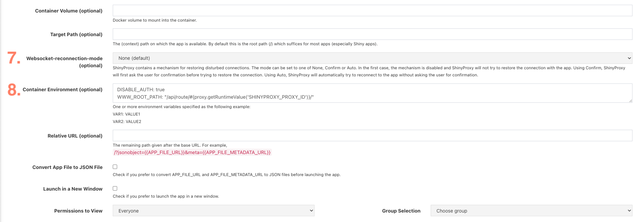Image resolution: width=644 pixels, height=222 pixels.
Task: Click the 'Launch in a New Window' label
Action: click(x=73, y=189)
